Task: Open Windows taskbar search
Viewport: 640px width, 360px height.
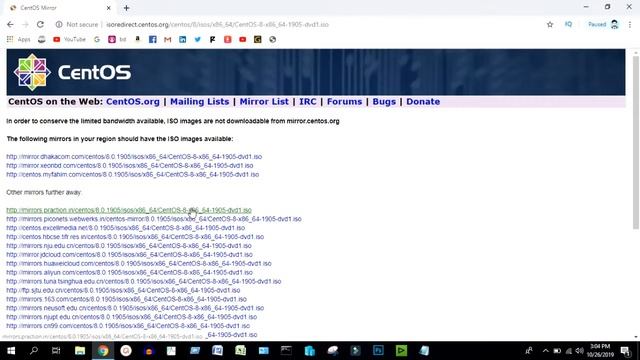Action: pos(34,351)
